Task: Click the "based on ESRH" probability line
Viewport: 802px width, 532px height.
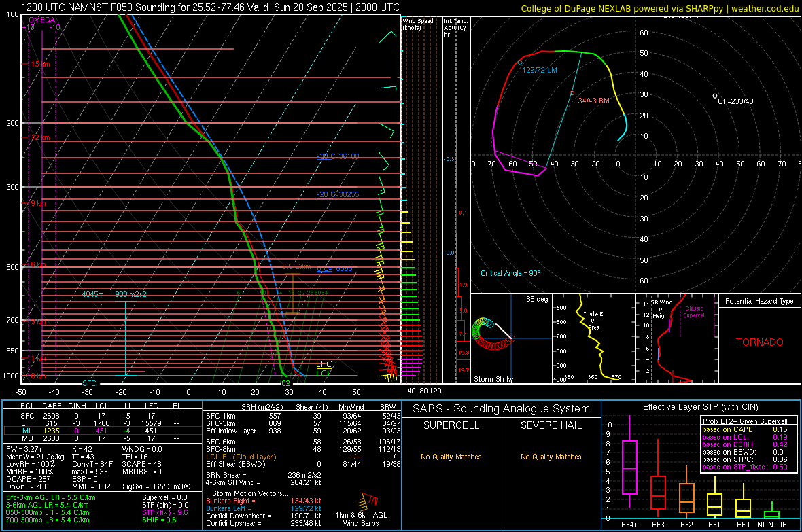Action: click(745, 444)
